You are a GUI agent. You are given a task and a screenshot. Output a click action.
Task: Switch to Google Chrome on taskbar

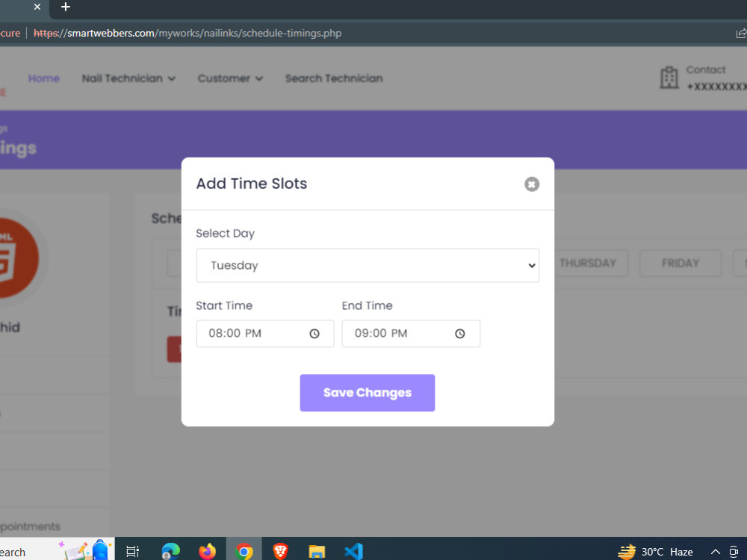[244, 551]
